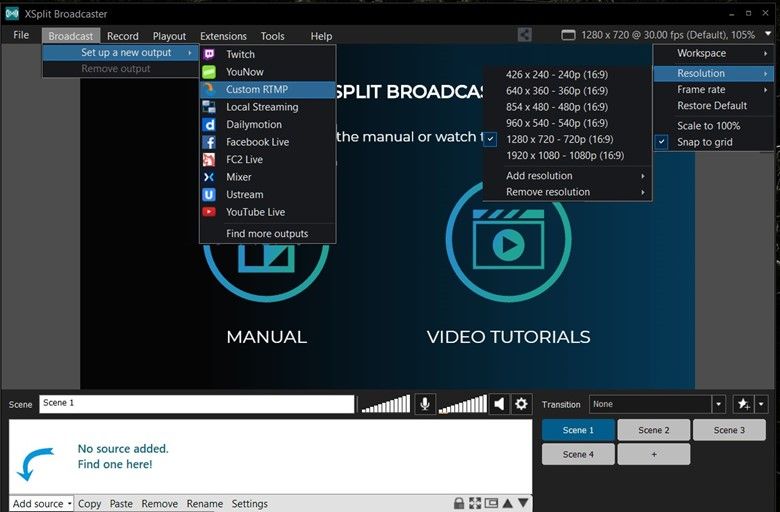Open the Playout menu
The width and height of the screenshot is (780, 512).
169,36
